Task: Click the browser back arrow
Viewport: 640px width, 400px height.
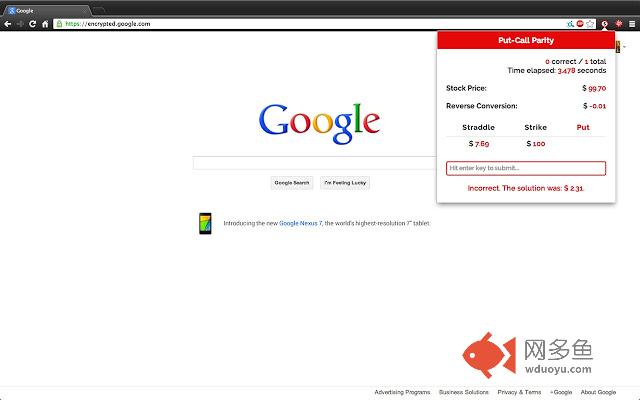Action: click(x=8, y=23)
